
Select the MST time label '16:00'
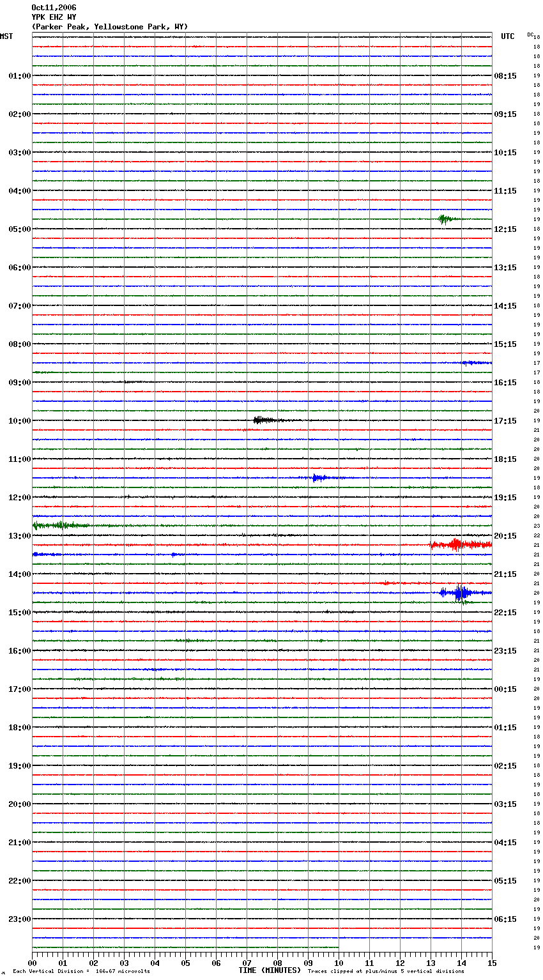click(x=20, y=651)
